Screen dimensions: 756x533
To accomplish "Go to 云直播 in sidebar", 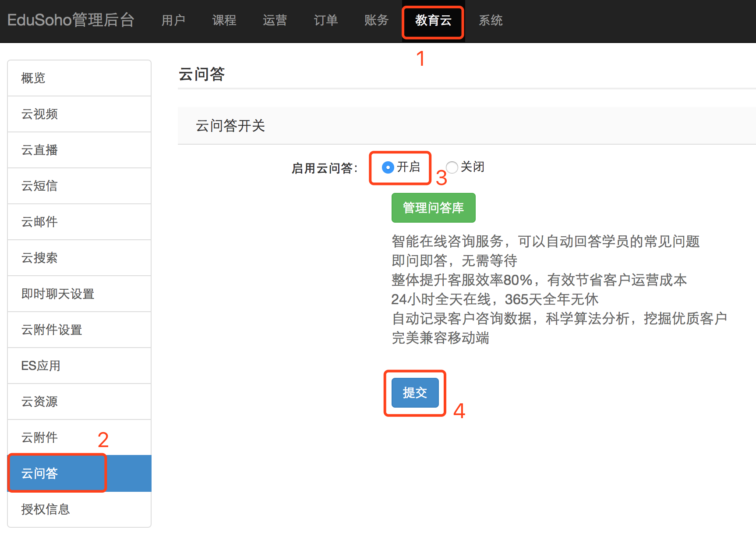I will pyautogui.click(x=79, y=150).
